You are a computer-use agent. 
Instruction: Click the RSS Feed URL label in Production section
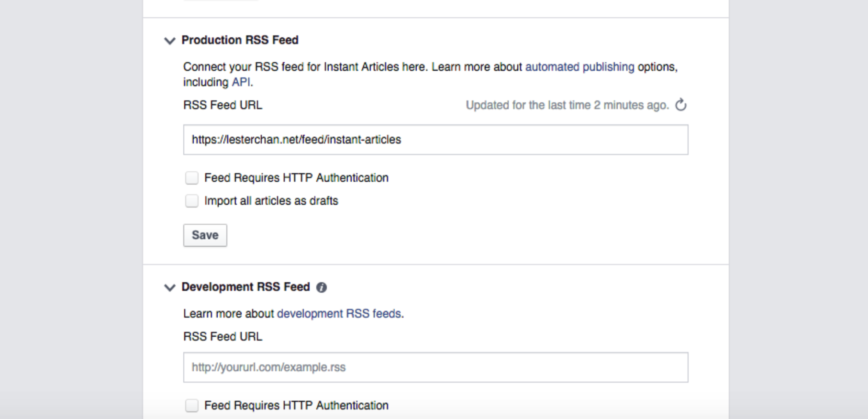pyautogui.click(x=223, y=105)
